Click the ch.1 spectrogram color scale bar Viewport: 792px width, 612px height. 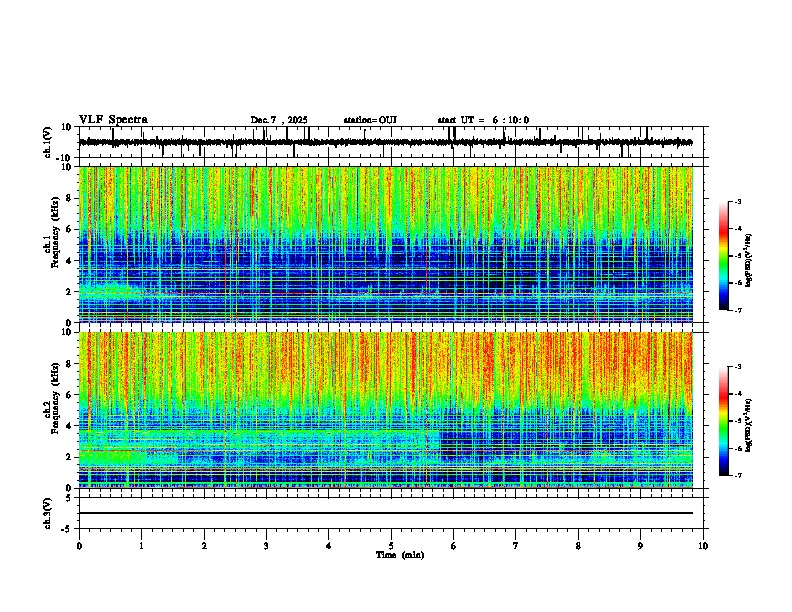point(723,256)
